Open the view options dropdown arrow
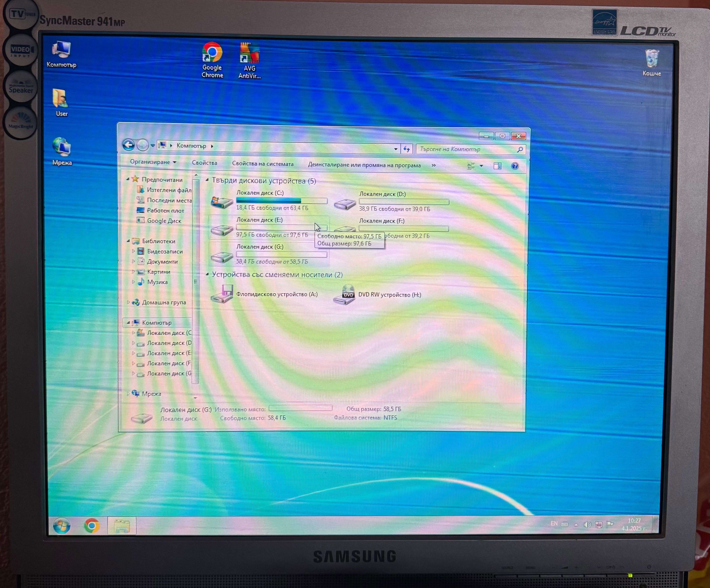This screenshot has height=588, width=710. pyautogui.click(x=481, y=166)
